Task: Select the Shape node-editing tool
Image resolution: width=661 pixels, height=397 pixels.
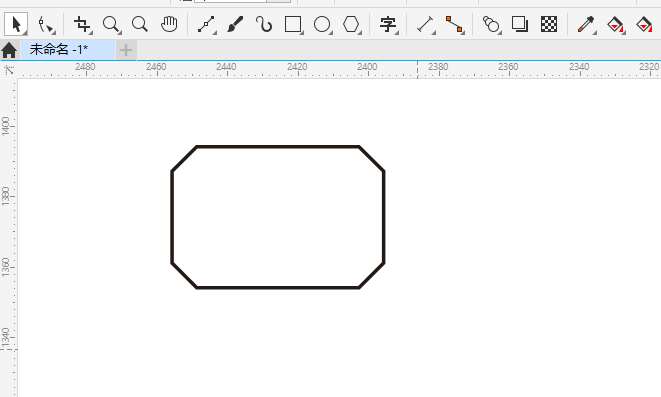Action: click(x=46, y=25)
